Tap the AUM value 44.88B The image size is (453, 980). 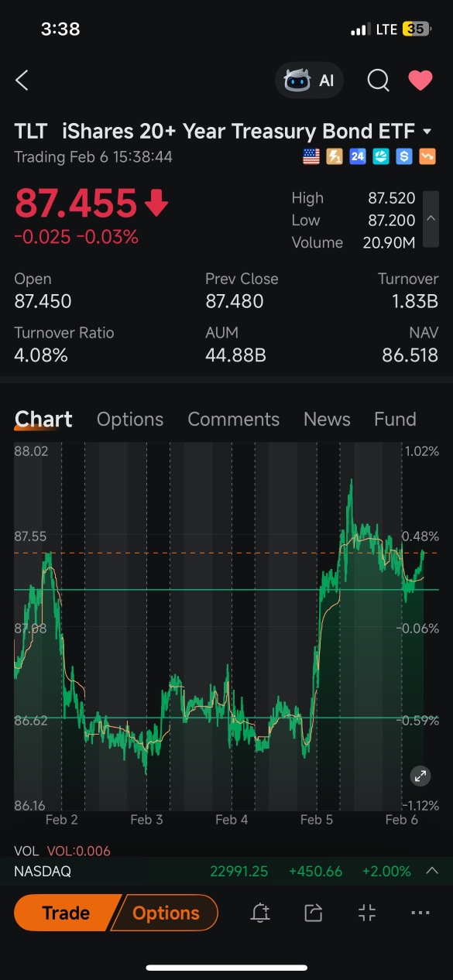tap(235, 355)
